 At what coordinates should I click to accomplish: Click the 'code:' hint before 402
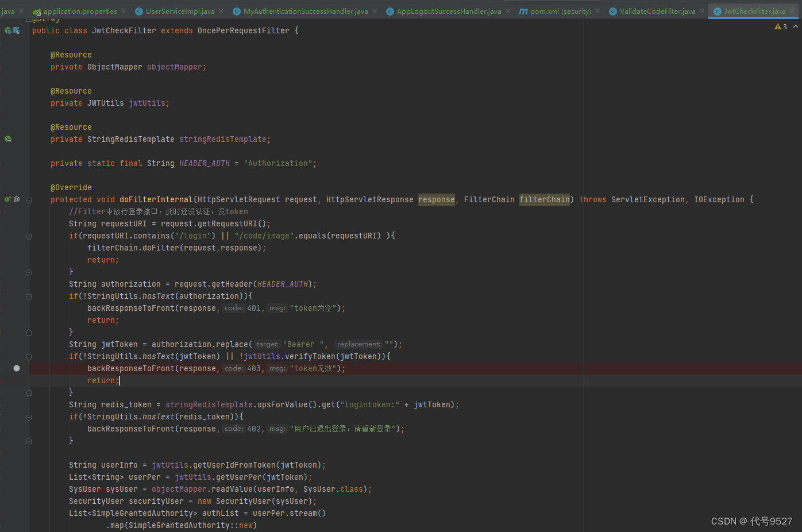(234, 429)
